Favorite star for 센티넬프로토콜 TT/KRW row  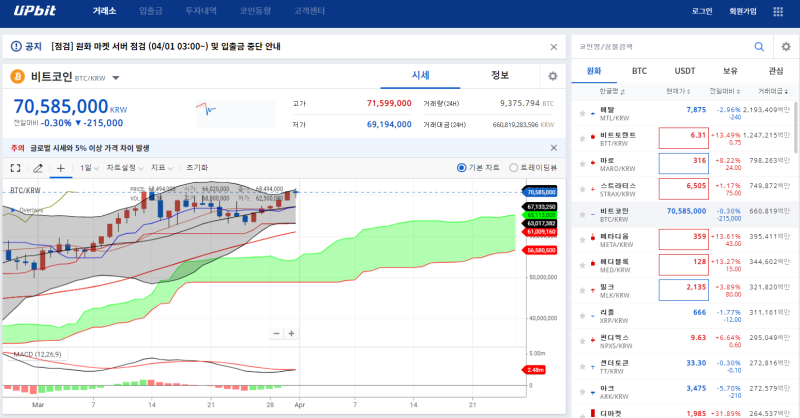582,366
